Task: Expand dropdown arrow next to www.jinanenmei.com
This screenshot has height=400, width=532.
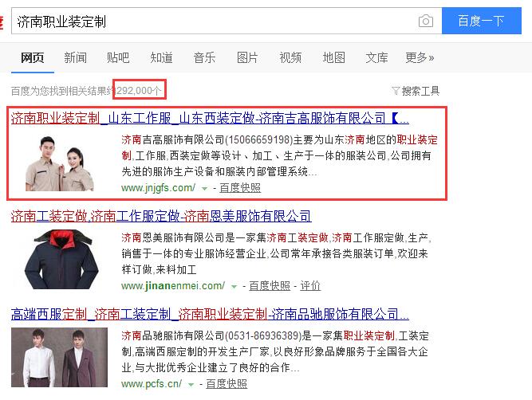Action: [234, 287]
